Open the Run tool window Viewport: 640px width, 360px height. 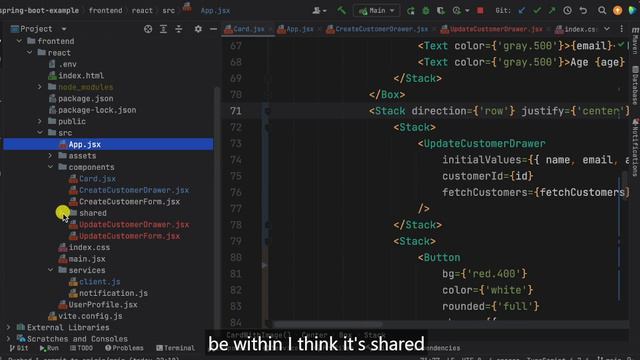coord(49,348)
